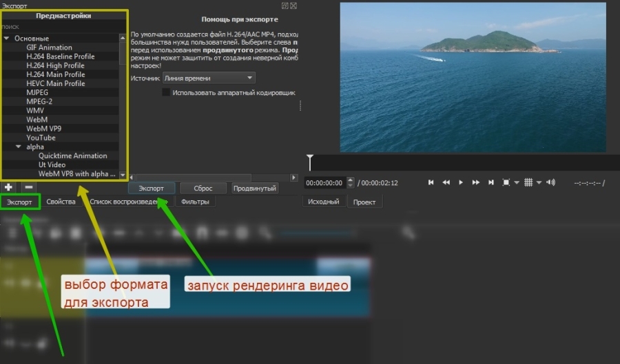Open the zoom fit icon in player

pyautogui.click(x=507, y=182)
